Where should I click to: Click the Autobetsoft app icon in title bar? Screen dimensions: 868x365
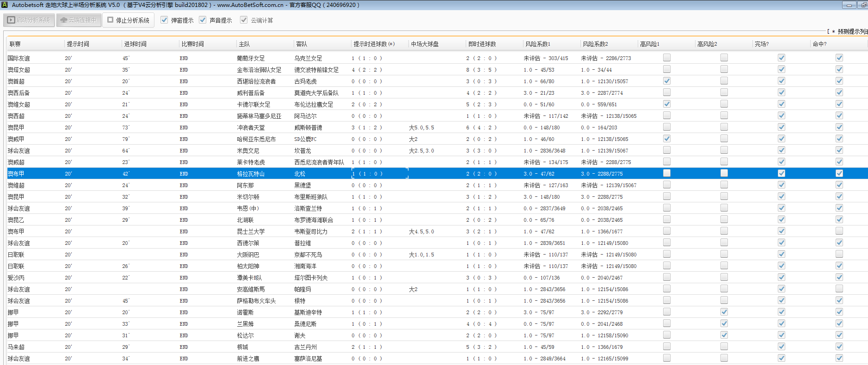pyautogui.click(x=5, y=5)
